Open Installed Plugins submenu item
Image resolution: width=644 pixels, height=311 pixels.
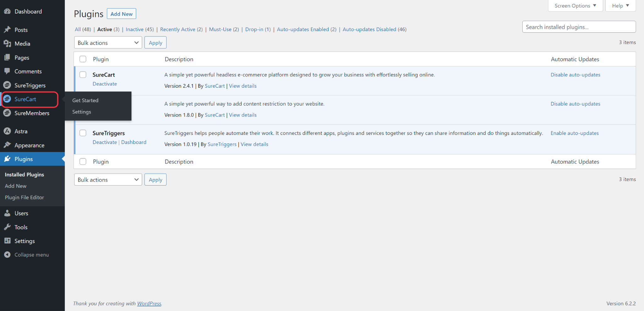pos(25,175)
